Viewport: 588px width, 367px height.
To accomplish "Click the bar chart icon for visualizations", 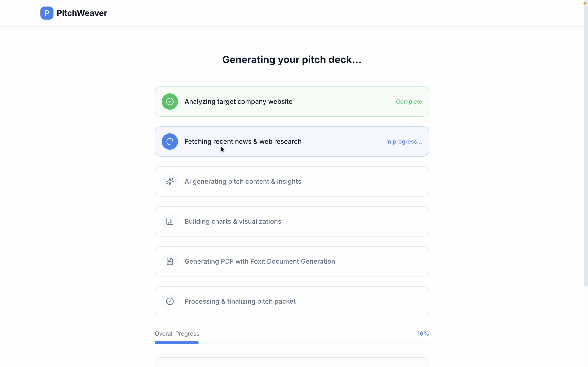I will click(170, 221).
